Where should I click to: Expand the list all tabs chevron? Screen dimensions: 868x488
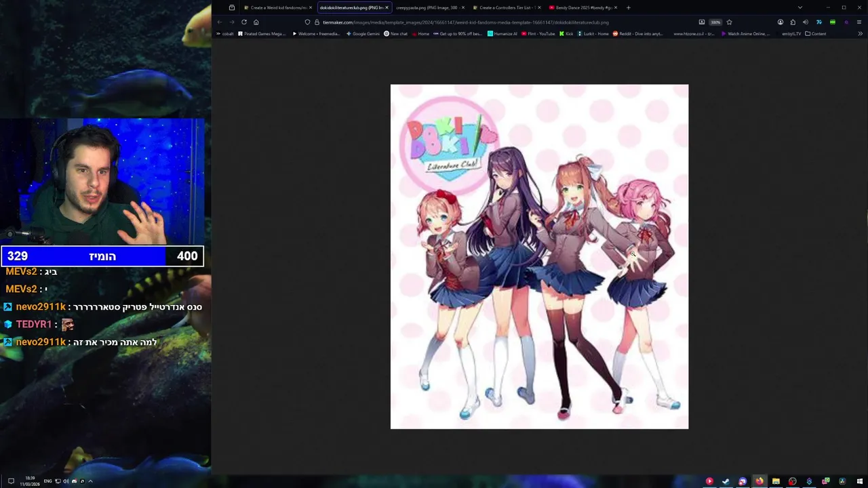pos(800,7)
